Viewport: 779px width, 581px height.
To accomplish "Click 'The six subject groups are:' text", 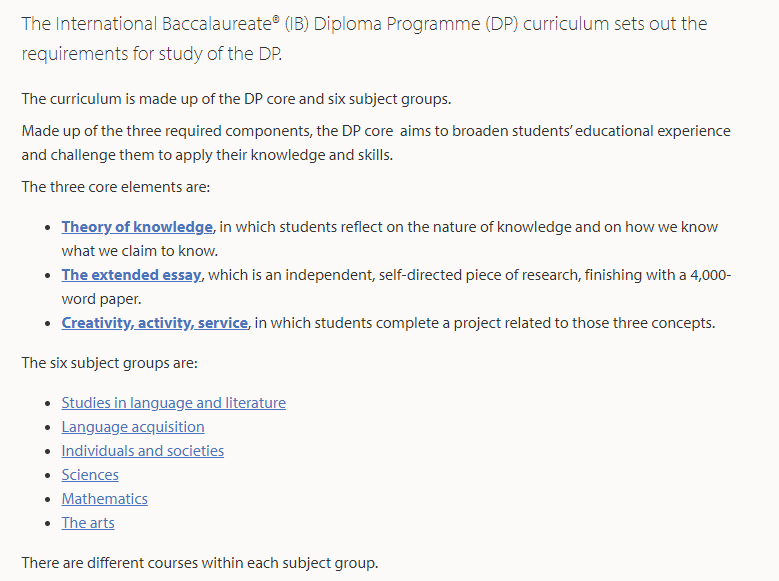I will [109, 363].
